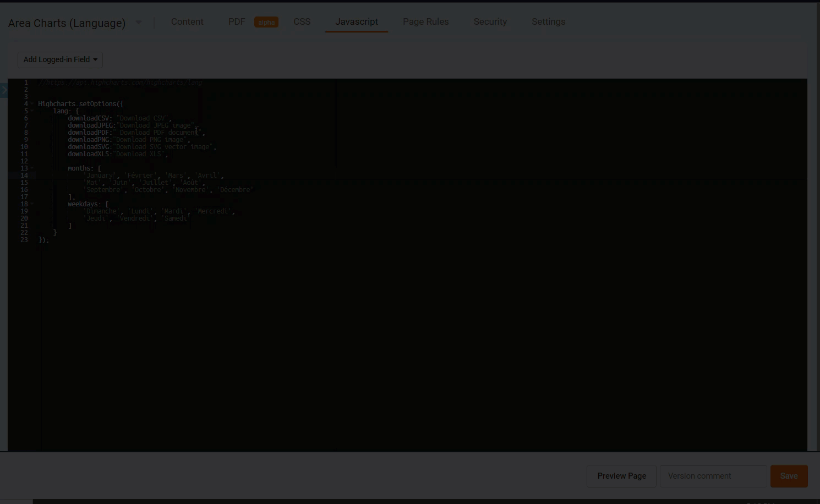Switch to the Content tab
Viewport: 820px width, 504px height.
pyautogui.click(x=187, y=21)
